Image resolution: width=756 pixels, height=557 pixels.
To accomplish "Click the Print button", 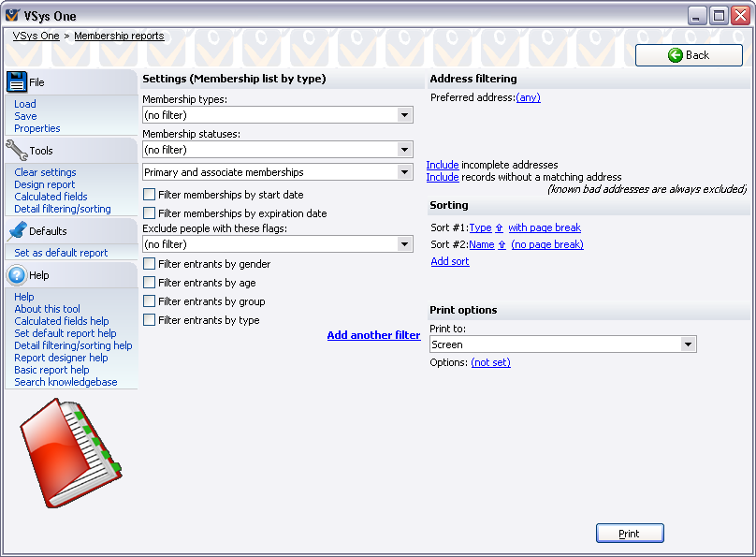I will [630, 534].
